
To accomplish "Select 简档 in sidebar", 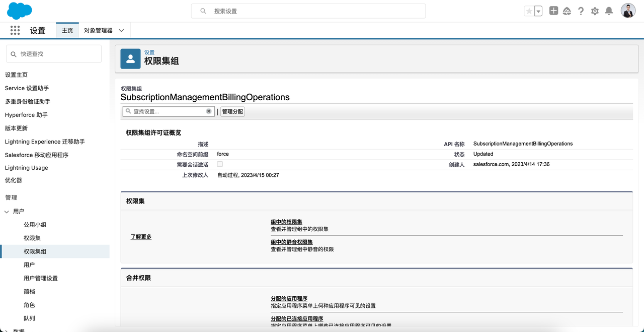I will (x=29, y=291).
